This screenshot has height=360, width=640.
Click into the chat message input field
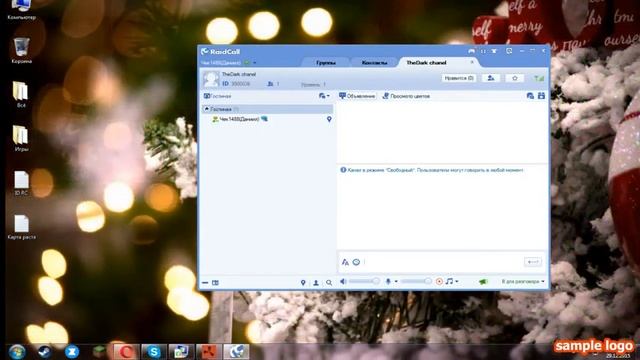click(x=443, y=262)
